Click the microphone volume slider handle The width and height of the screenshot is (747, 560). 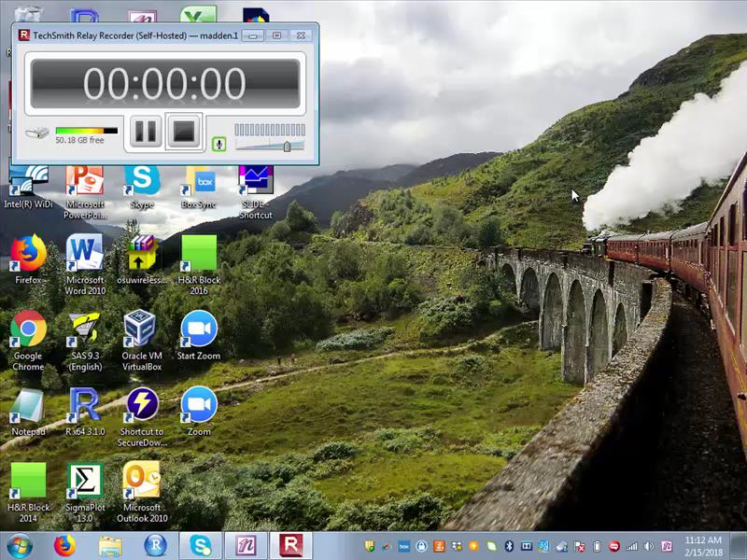(x=288, y=146)
